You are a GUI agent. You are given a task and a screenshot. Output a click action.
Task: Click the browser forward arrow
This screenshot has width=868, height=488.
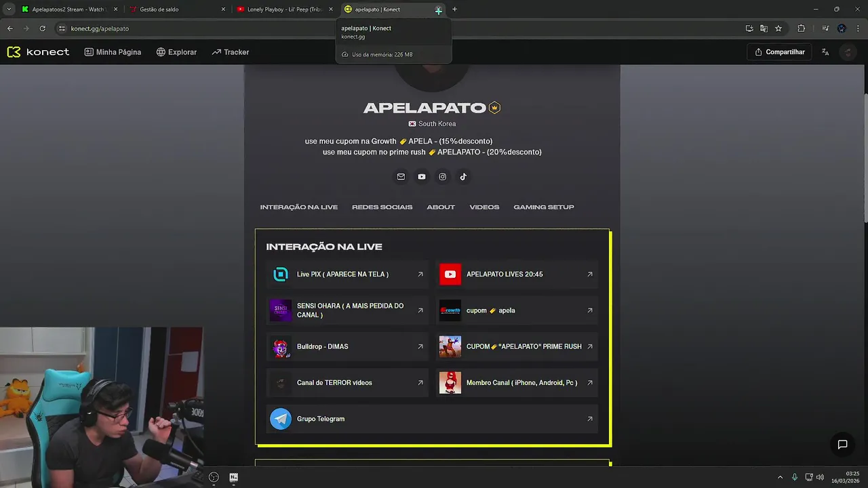(26, 28)
